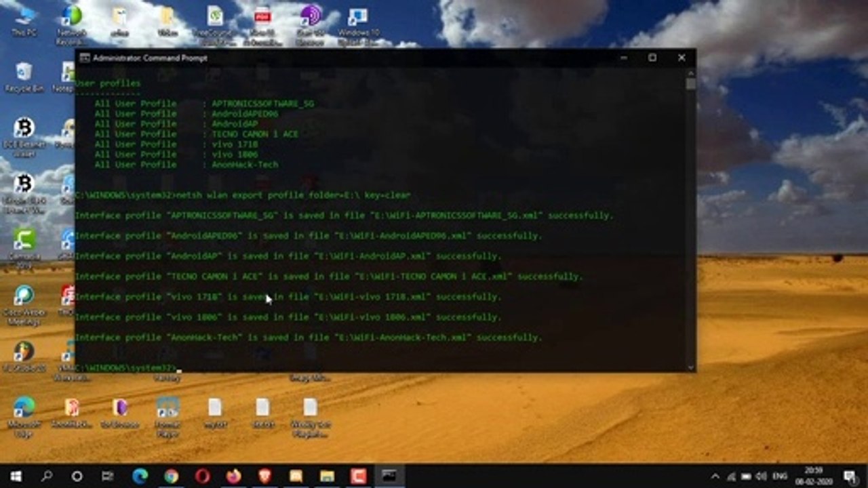Viewport: 868px width, 488px height.
Task: Launch Google Chrome from the taskbar
Action: [171, 476]
